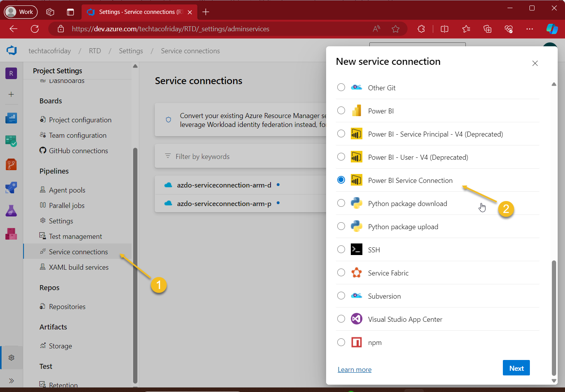Screen dimensions: 565x392
Task: Open Copilot from the Edge toolbar
Action: [552, 29]
